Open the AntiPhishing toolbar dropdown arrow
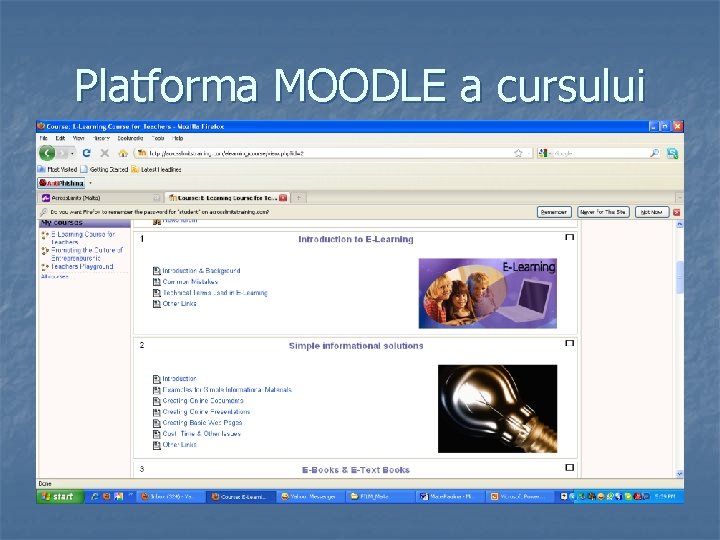This screenshot has width=720, height=540. click(x=90, y=183)
